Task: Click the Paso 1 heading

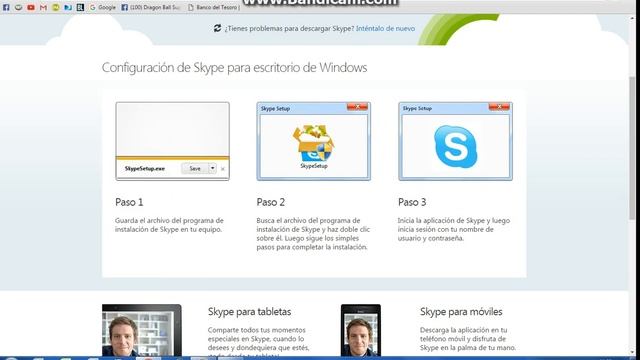Action: (x=129, y=202)
